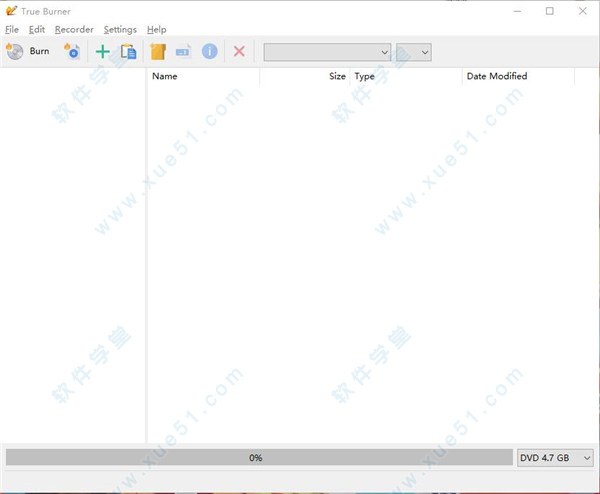This screenshot has width=600, height=494.
Task: Expand the recorder drive dropdown
Action: pos(327,52)
